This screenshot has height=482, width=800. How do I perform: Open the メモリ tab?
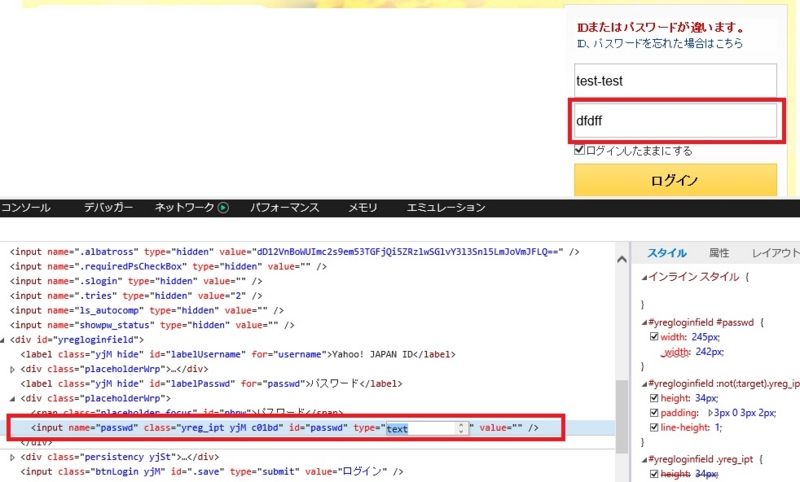[x=362, y=208]
